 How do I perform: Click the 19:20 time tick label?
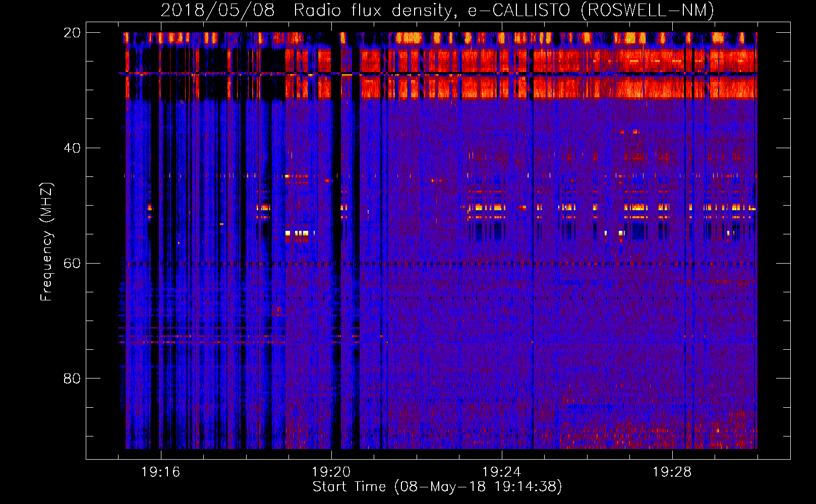click(x=331, y=472)
